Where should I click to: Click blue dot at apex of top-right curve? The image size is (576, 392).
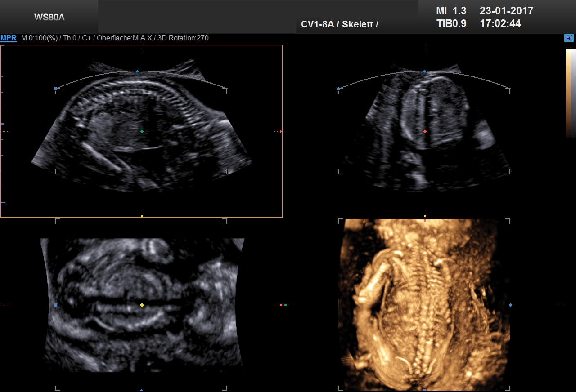click(x=424, y=71)
